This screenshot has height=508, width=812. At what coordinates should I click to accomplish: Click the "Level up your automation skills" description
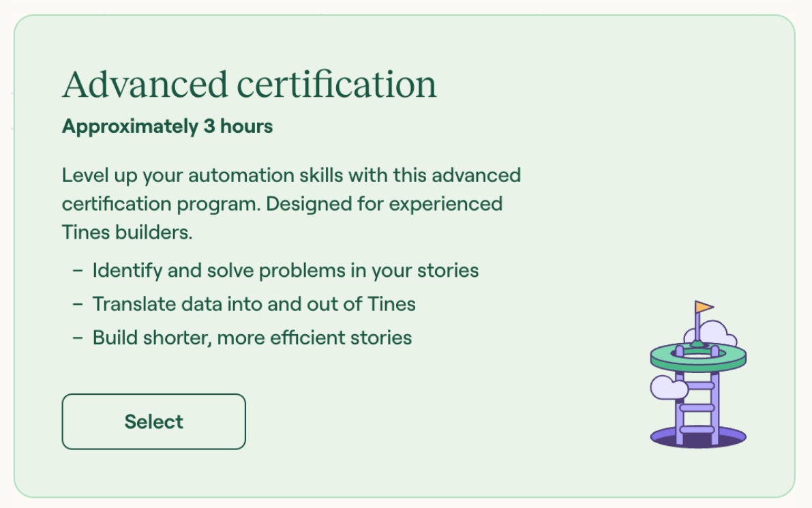(x=291, y=175)
